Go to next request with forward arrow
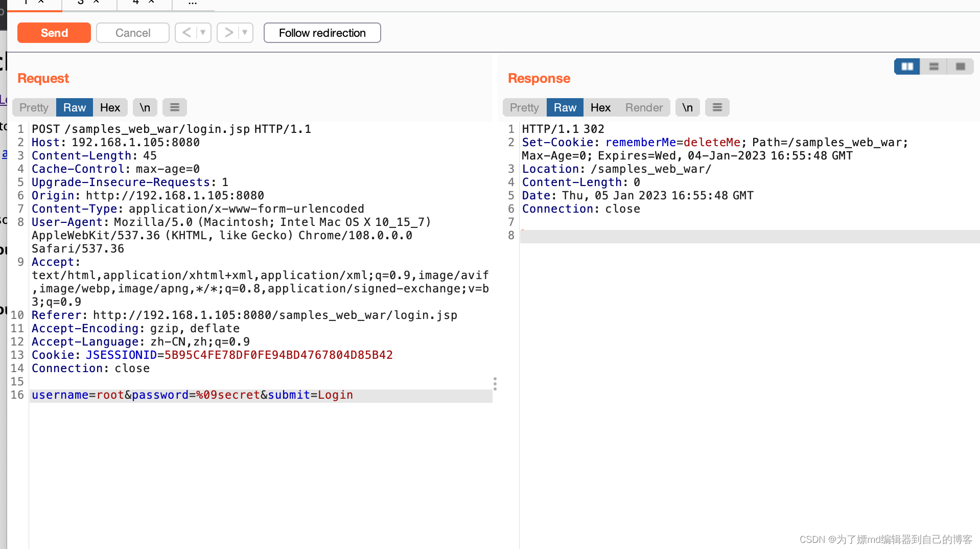This screenshot has height=549, width=980. (x=229, y=33)
